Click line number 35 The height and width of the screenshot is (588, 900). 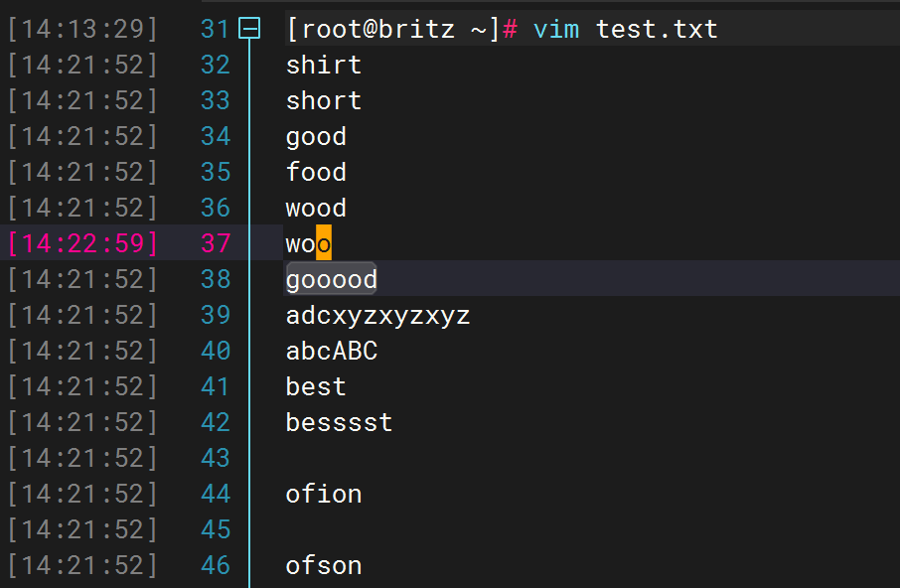[216, 172]
